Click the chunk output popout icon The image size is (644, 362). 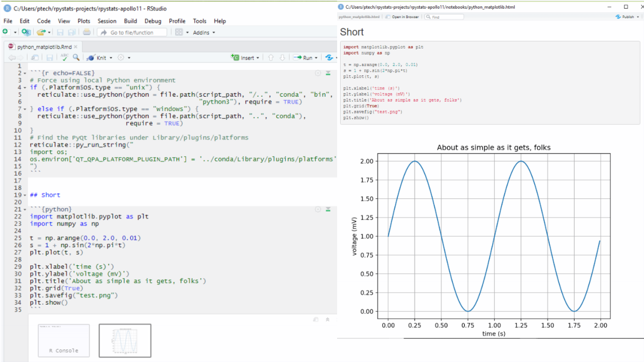point(316,319)
